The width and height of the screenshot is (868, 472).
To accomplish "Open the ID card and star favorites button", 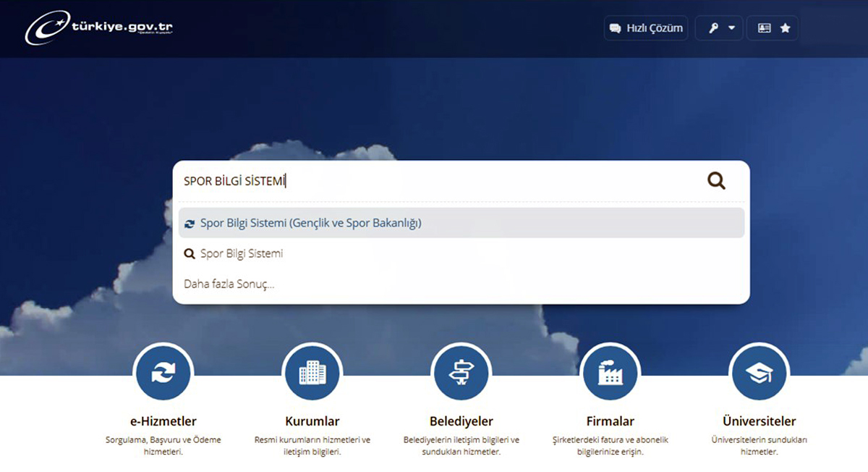I will click(x=773, y=28).
